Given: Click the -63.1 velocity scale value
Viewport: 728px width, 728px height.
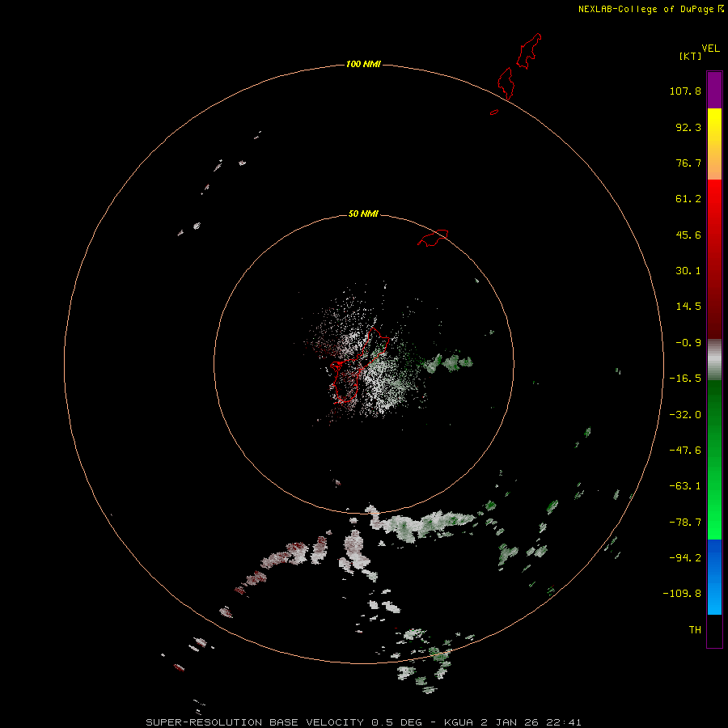Looking at the screenshot, I should coord(685,486).
